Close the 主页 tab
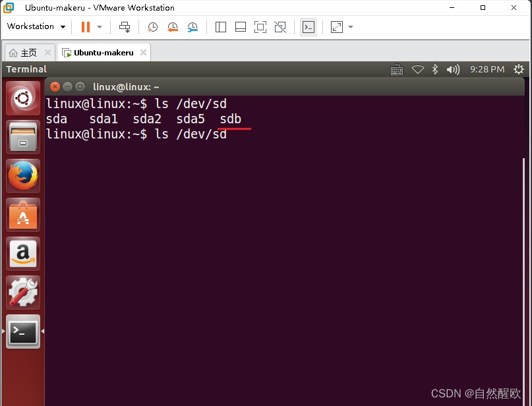 click(48, 53)
